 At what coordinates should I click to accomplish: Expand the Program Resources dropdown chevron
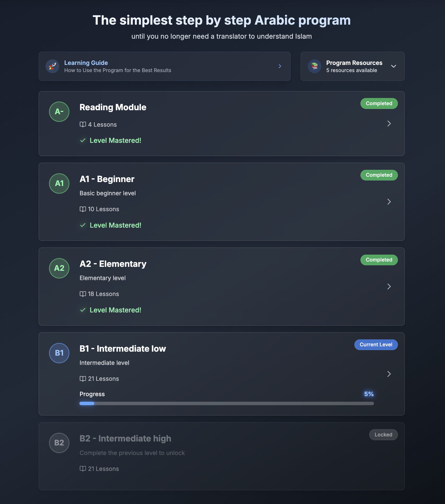click(394, 66)
